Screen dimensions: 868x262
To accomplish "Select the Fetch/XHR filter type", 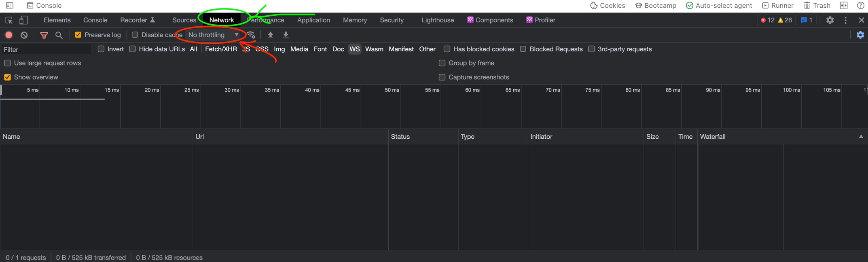I will pos(221,49).
